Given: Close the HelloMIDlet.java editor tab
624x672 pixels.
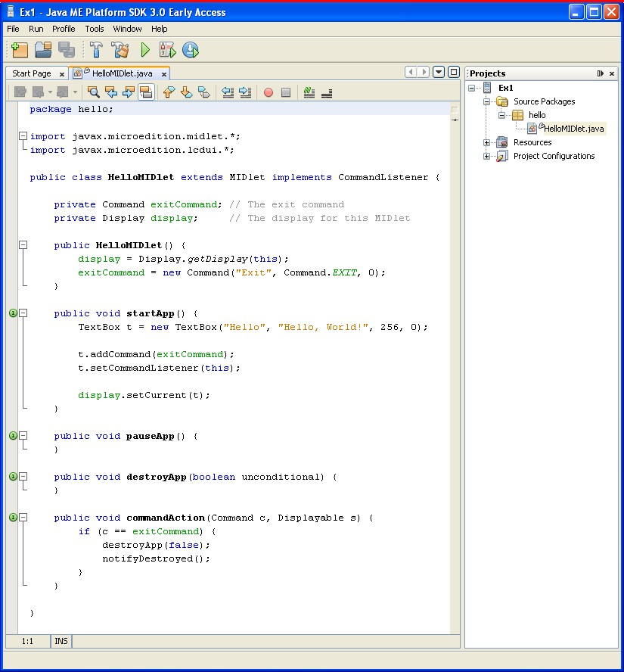Looking at the screenshot, I should click(x=163, y=74).
